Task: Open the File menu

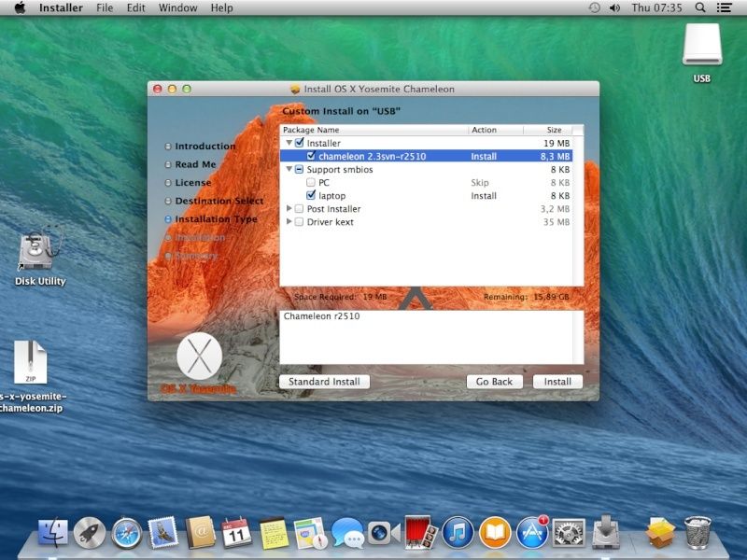Action: click(x=105, y=7)
